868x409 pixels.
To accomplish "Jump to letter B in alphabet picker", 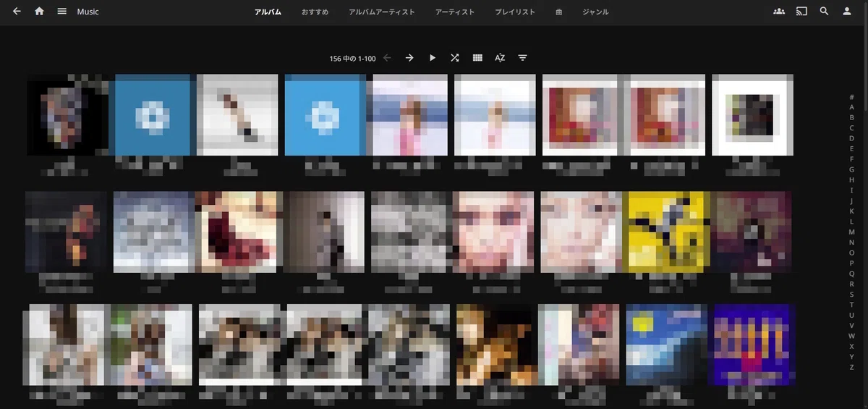I will (852, 117).
